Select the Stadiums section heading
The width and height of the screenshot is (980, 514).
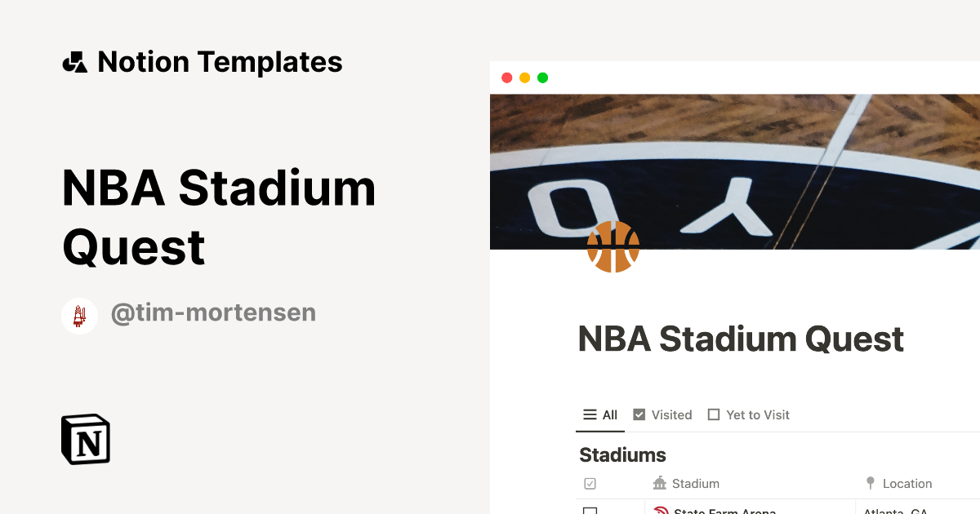(x=622, y=454)
